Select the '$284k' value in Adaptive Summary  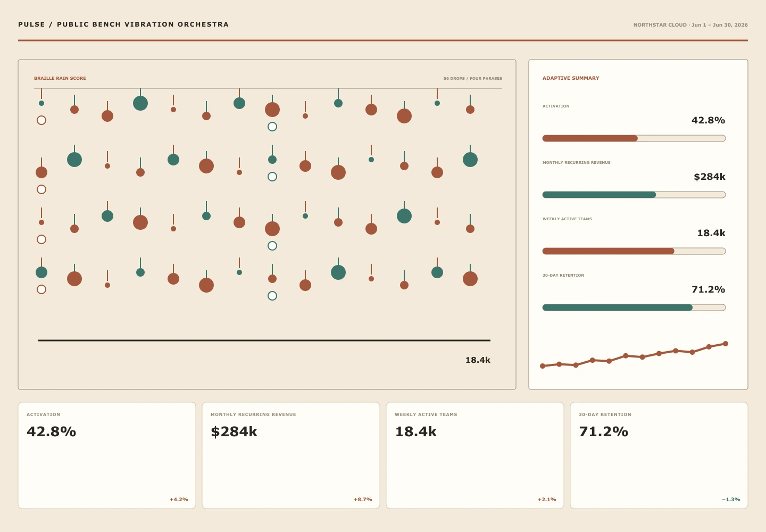[x=710, y=177]
